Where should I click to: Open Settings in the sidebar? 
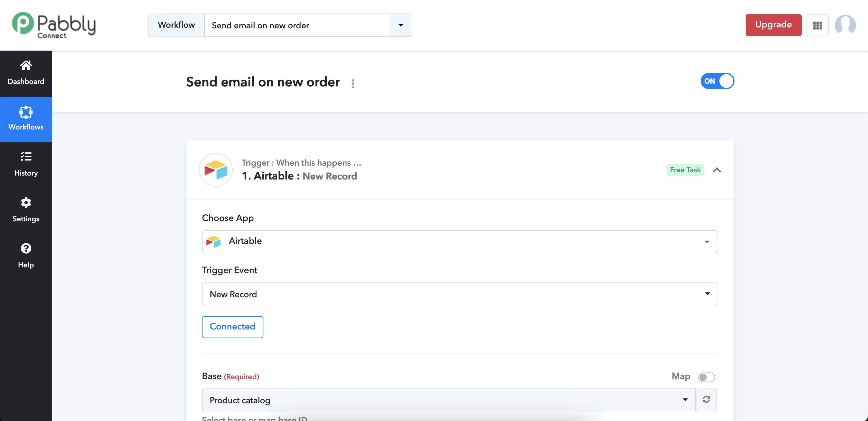(26, 210)
